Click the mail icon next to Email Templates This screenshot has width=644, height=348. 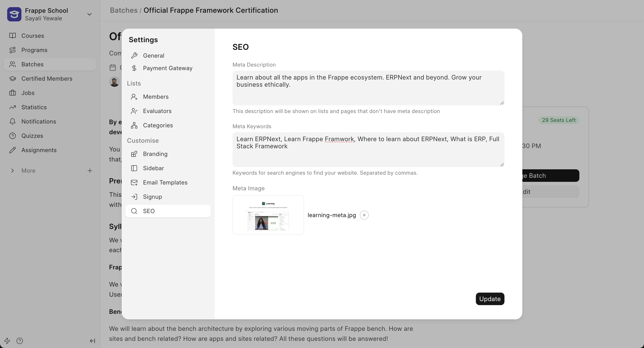pyautogui.click(x=134, y=182)
